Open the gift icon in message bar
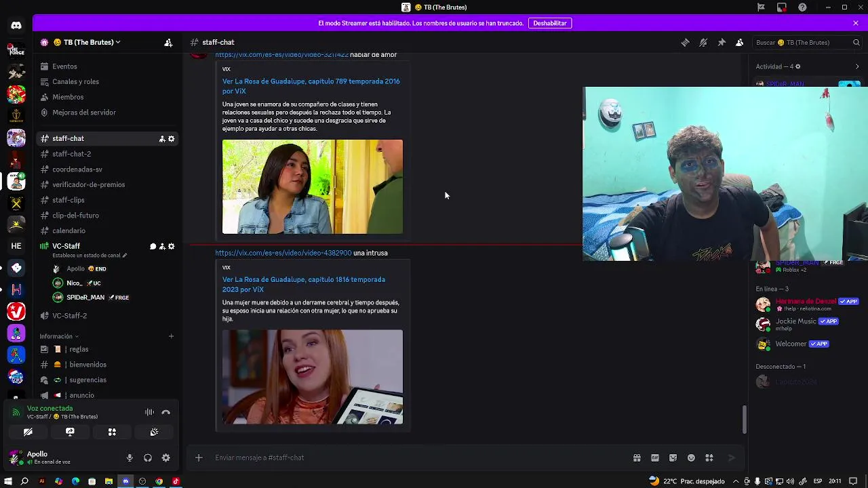Viewport: 868px width, 488px height. pyautogui.click(x=637, y=458)
